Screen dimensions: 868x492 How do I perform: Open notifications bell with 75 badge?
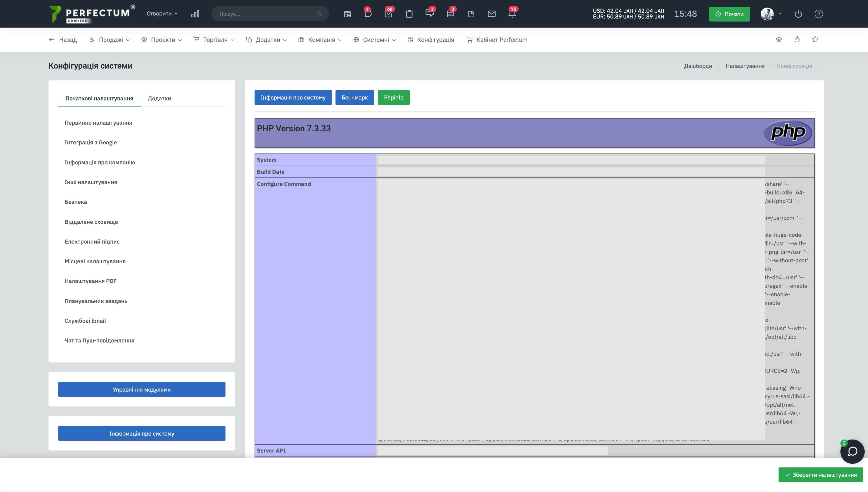[512, 14]
